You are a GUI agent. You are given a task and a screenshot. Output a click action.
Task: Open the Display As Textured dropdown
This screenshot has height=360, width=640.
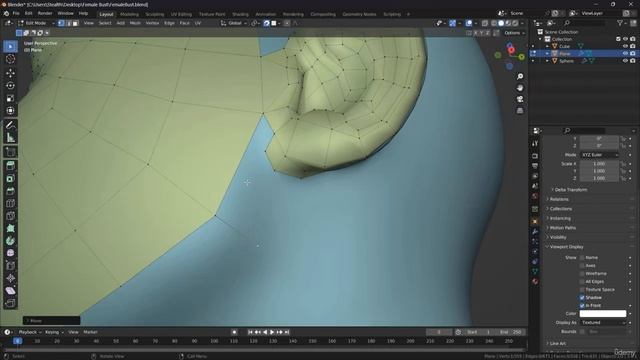(603, 322)
